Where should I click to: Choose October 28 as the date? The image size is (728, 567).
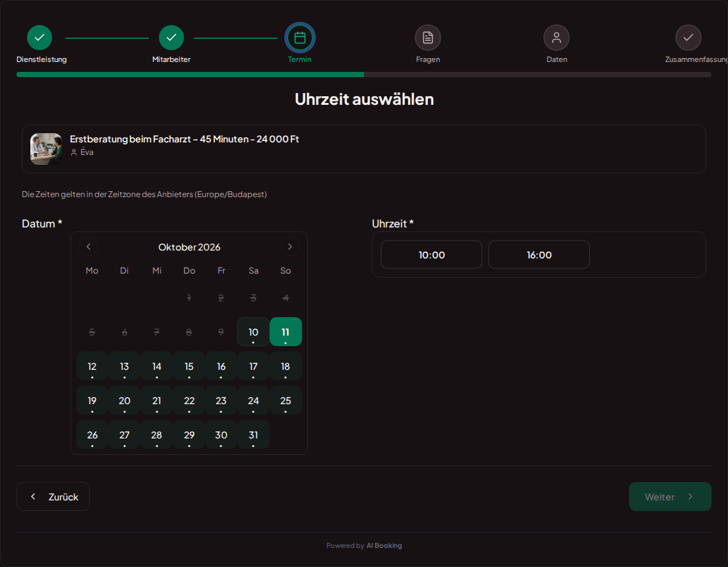click(156, 434)
